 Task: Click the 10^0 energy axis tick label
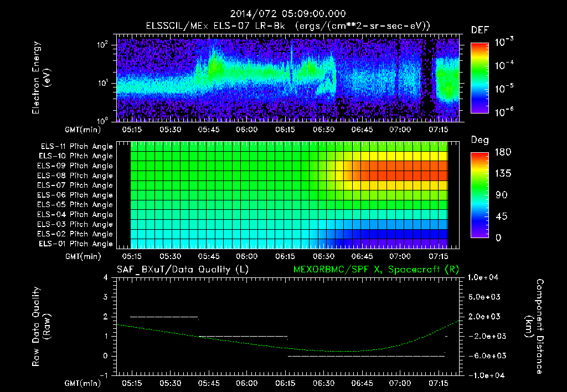(102, 121)
